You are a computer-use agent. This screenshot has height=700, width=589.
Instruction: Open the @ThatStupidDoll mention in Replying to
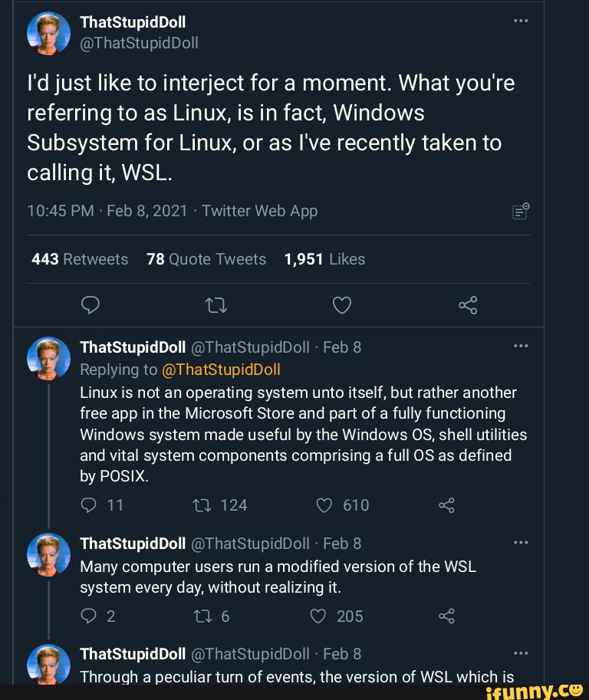[222, 370]
